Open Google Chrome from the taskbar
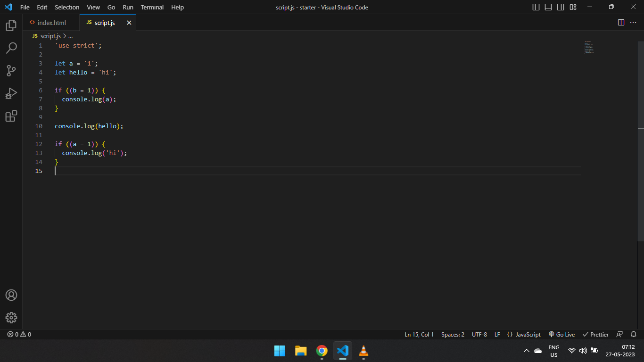Screen dimensions: 644x362 322,351
